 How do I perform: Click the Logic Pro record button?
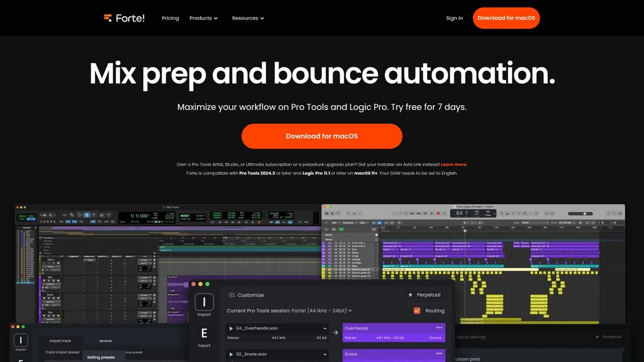coord(438,213)
